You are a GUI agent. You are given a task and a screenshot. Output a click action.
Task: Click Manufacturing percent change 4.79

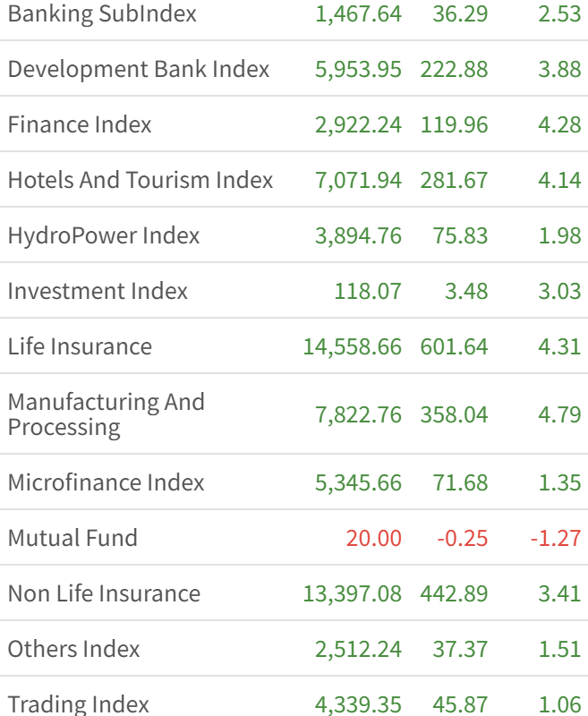[559, 415]
